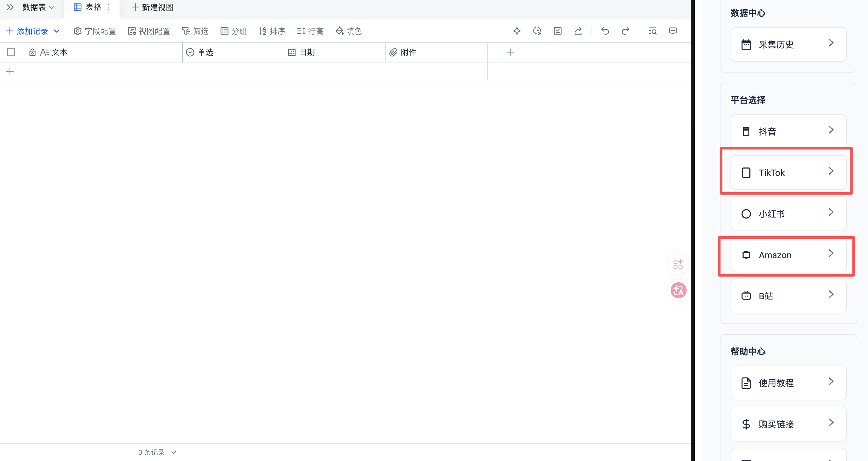Open the 填色 fill color tool
868x461 pixels.
tap(349, 31)
